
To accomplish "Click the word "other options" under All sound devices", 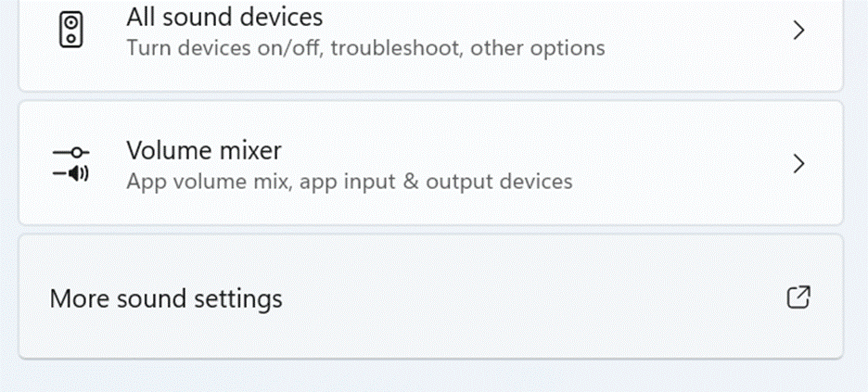I will tap(538, 47).
